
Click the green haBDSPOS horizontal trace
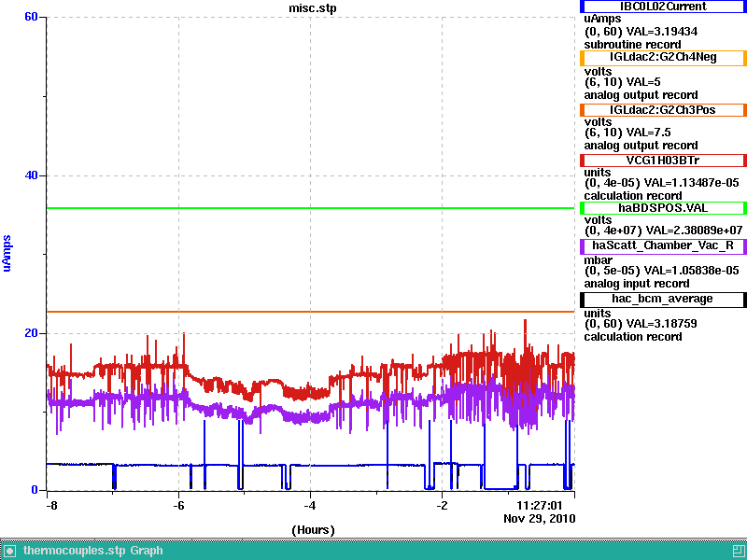point(311,208)
